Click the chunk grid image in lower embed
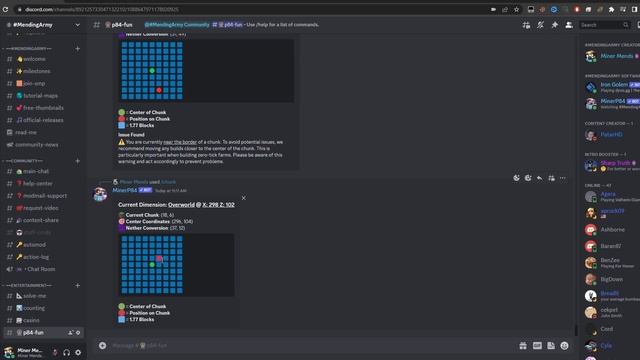This screenshot has height=360, width=640. tap(176, 265)
